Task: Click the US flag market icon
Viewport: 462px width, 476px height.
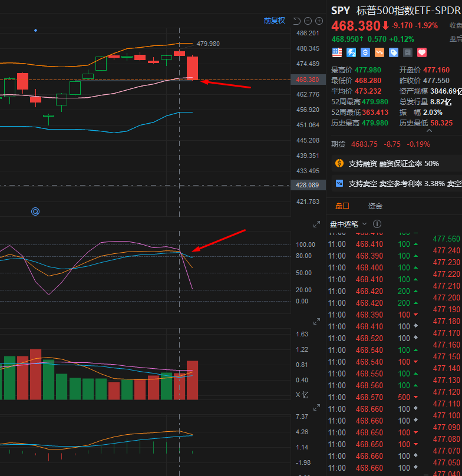Action: click(x=337, y=52)
